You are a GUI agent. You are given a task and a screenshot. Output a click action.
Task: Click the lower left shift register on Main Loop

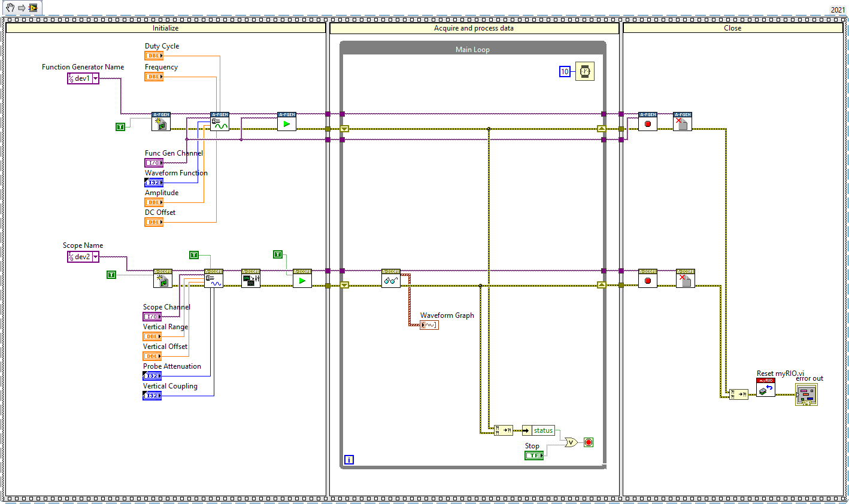[344, 285]
